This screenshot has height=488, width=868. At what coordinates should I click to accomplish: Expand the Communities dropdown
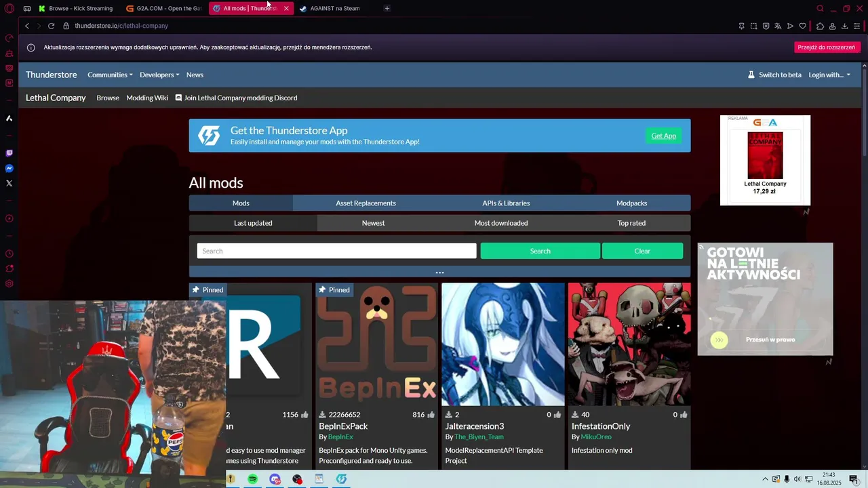110,75
